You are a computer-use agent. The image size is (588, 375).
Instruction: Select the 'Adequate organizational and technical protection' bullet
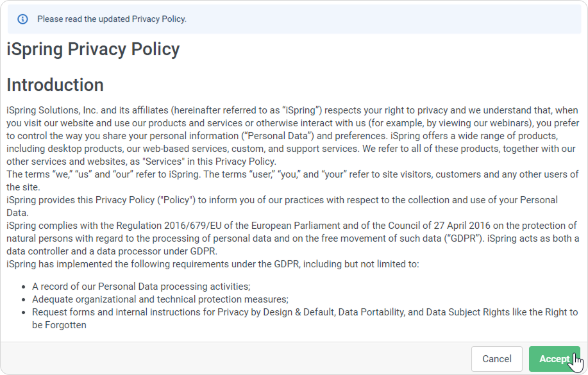click(160, 299)
